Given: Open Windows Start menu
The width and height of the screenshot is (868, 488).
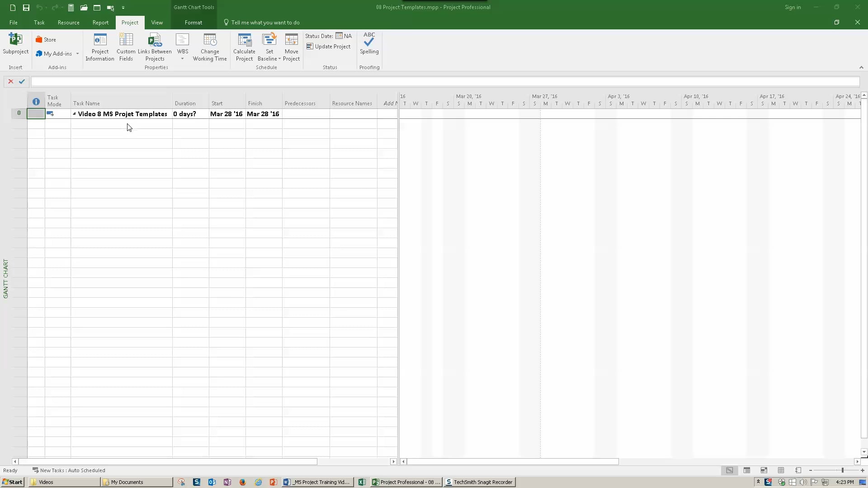Looking at the screenshot, I should click(12, 482).
